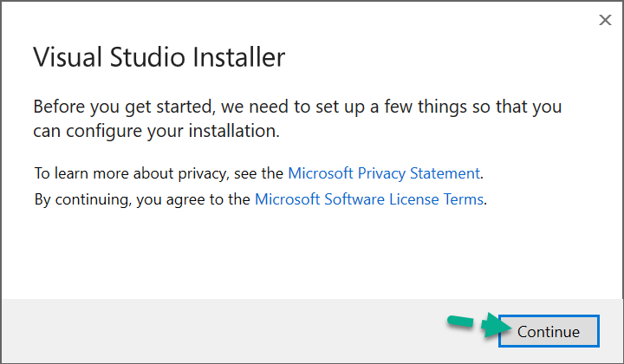Click the Continue button
The width and height of the screenshot is (624, 364).
coord(549,331)
